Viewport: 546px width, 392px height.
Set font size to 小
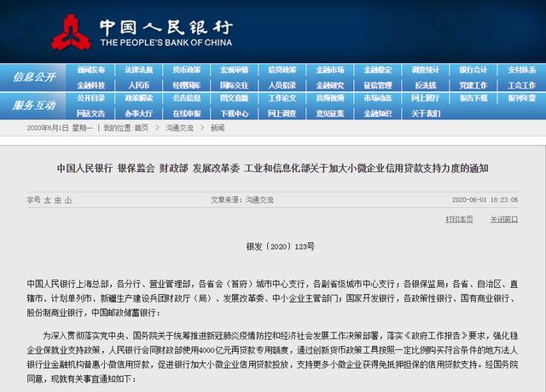pos(68,200)
